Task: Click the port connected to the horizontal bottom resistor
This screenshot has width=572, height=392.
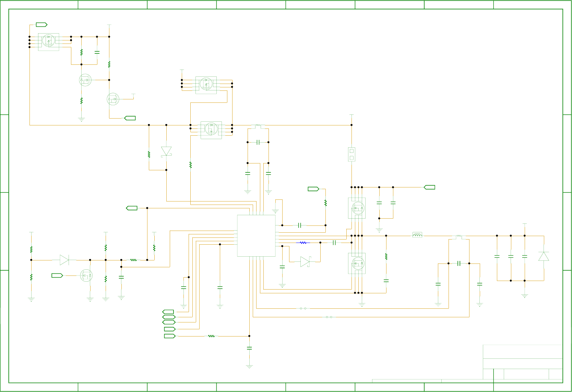Action: click(170, 336)
